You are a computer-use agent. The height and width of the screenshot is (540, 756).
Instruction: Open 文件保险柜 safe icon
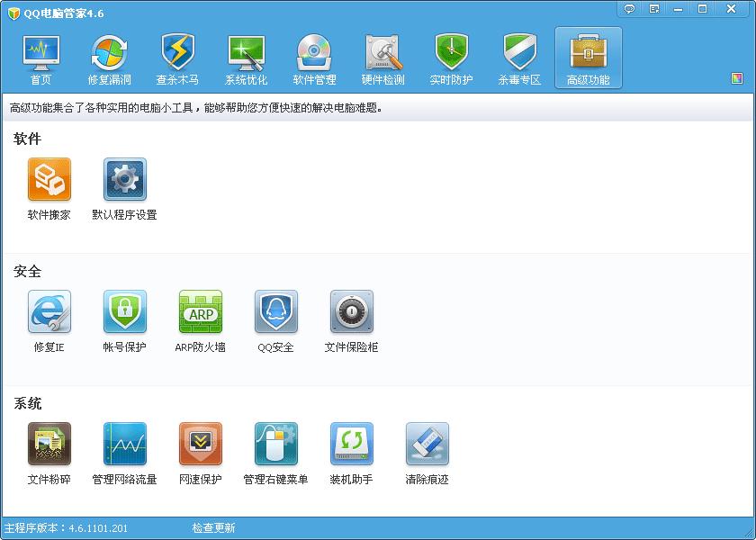(351, 312)
